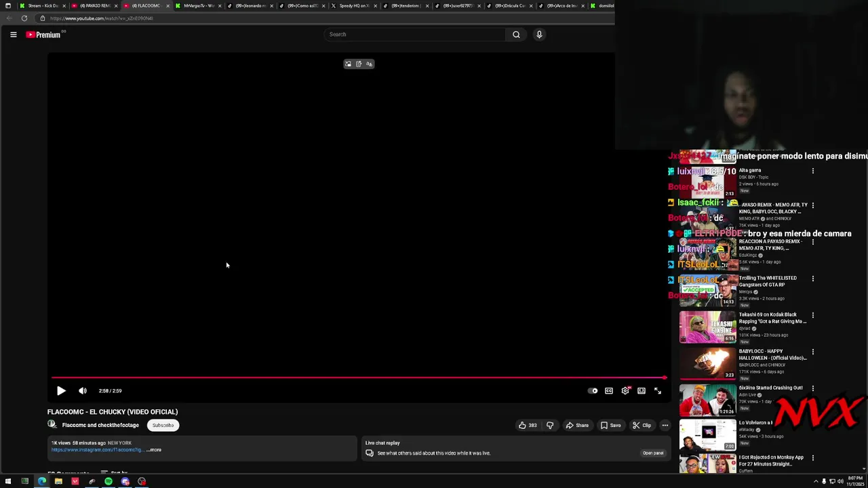Open the player settings gear

[x=625, y=390]
